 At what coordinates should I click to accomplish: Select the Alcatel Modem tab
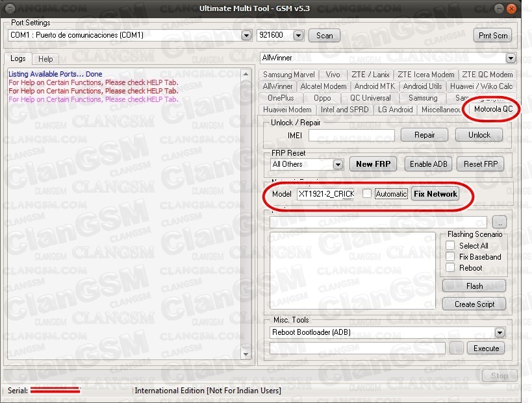(323, 86)
